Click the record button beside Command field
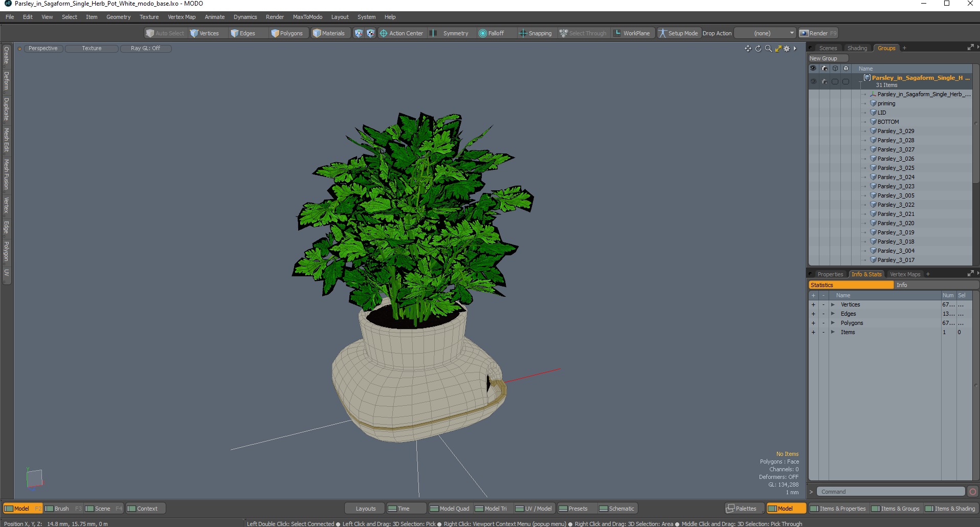Viewport: 980px width, 527px height. pyautogui.click(x=972, y=492)
